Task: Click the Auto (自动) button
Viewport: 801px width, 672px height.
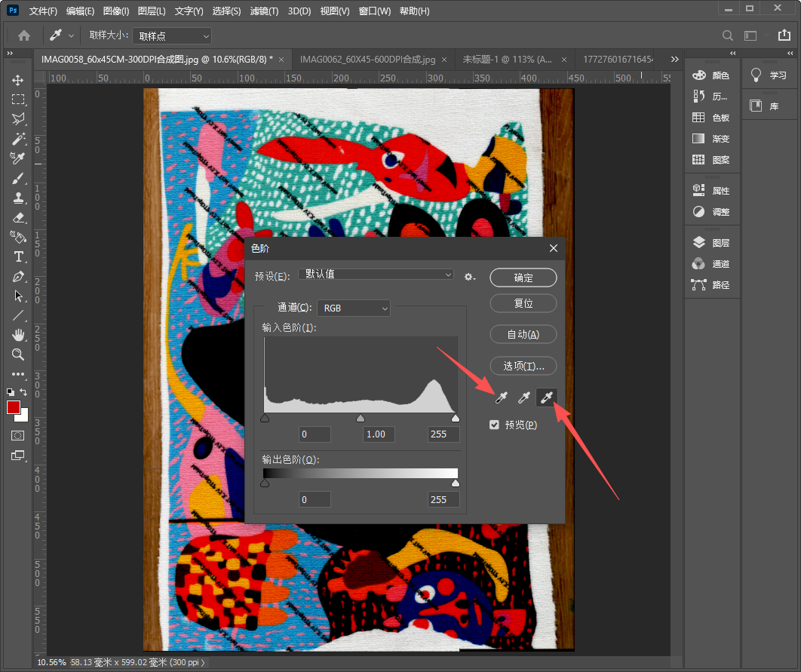Action: [x=523, y=334]
